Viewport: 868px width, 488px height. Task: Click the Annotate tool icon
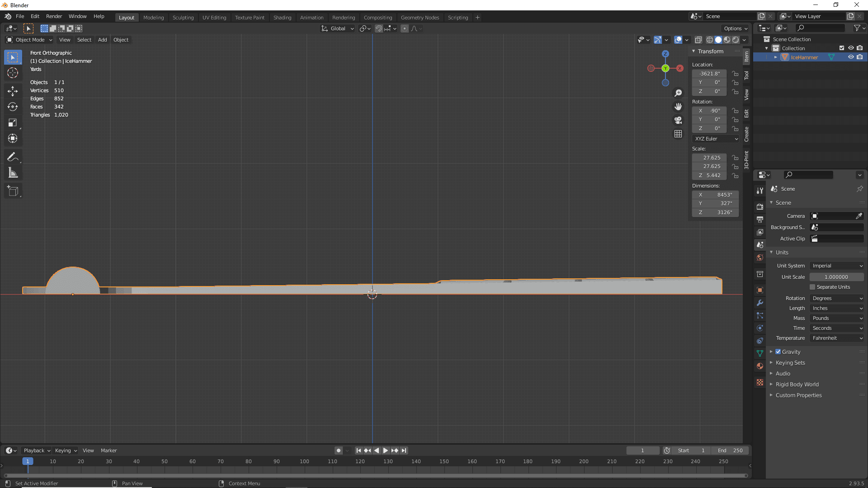point(13,157)
